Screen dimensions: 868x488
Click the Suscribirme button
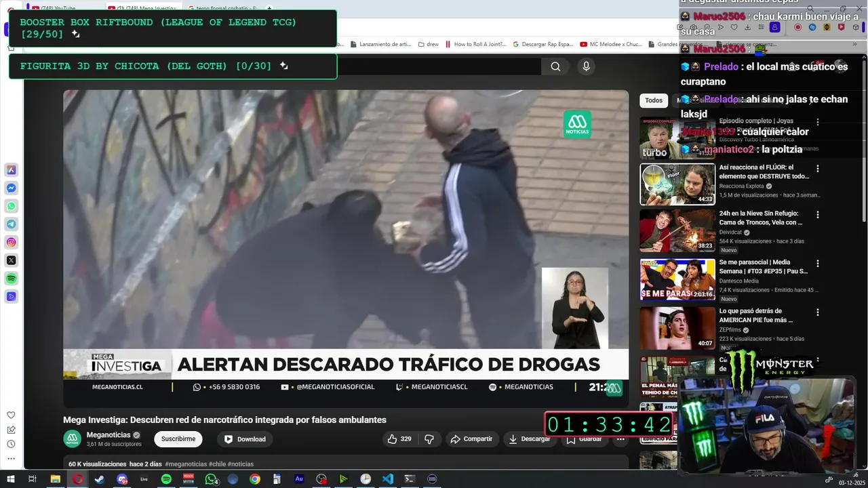178,439
